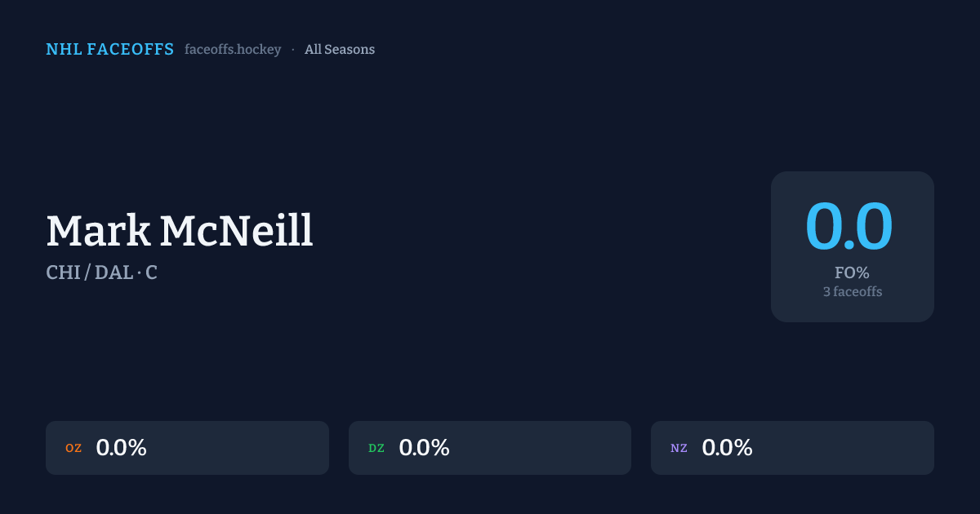The width and height of the screenshot is (980, 514).
Task: Click the NHL FACEOFFS site title
Action: (109, 50)
